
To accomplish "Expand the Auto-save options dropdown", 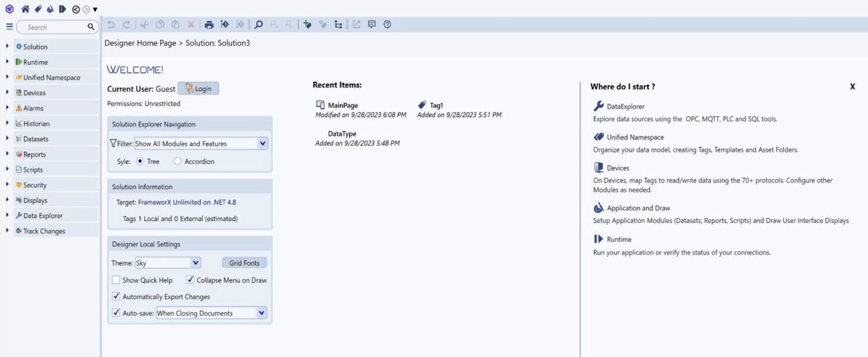I will coord(261,313).
